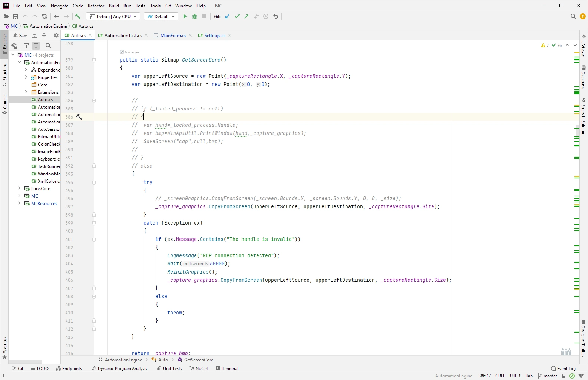This screenshot has height=380, width=588.
Task: Toggle read-only lock icon in status bar
Action: coord(563,376)
